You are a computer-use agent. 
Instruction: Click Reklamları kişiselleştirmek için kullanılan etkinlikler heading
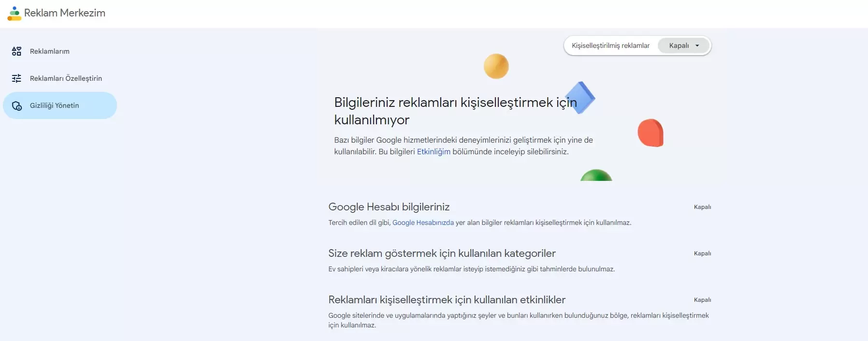tap(447, 300)
